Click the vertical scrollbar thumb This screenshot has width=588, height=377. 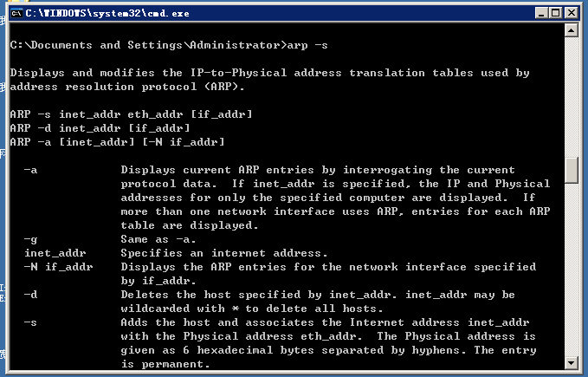(x=571, y=170)
